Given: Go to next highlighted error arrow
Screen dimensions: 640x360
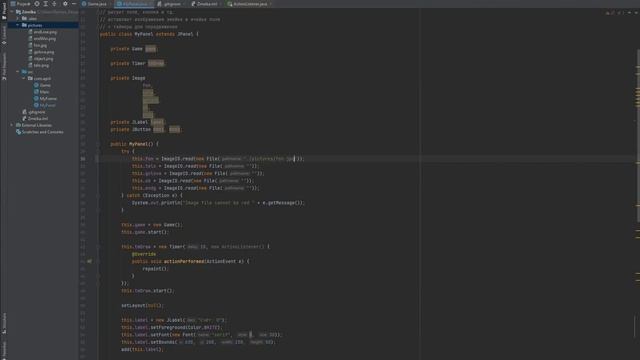Looking at the screenshot, I should (636, 13).
